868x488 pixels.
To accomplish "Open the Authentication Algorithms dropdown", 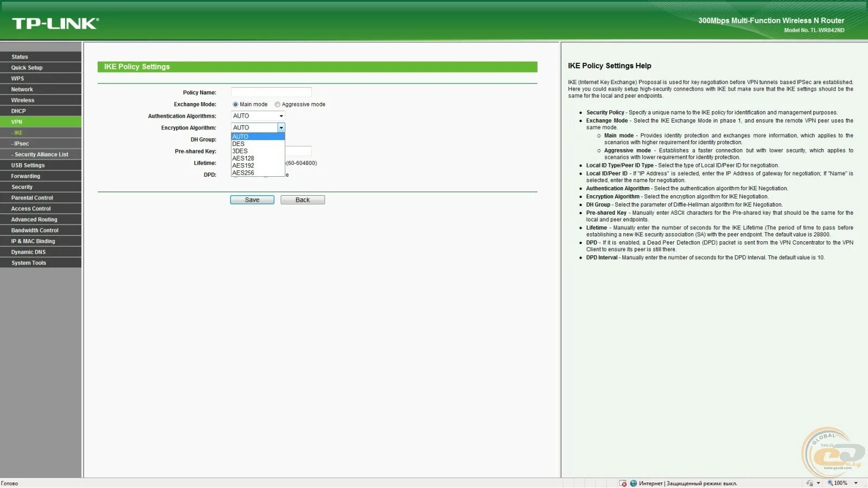I will pyautogui.click(x=258, y=116).
